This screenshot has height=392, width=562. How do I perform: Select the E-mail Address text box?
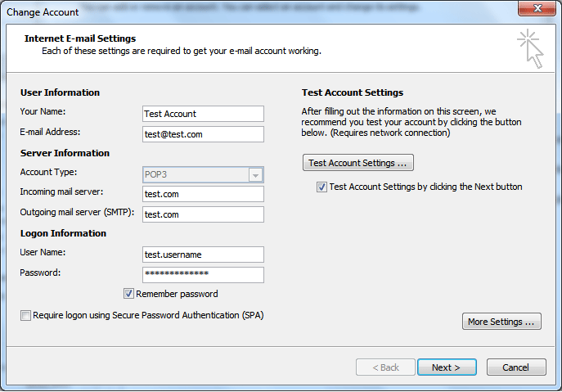(203, 134)
